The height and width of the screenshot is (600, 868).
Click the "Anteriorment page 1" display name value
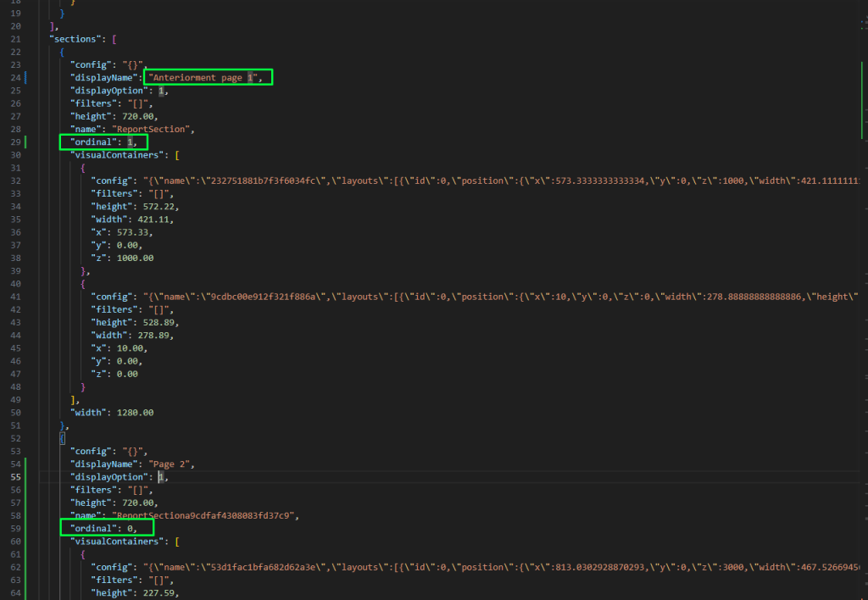[208, 78]
